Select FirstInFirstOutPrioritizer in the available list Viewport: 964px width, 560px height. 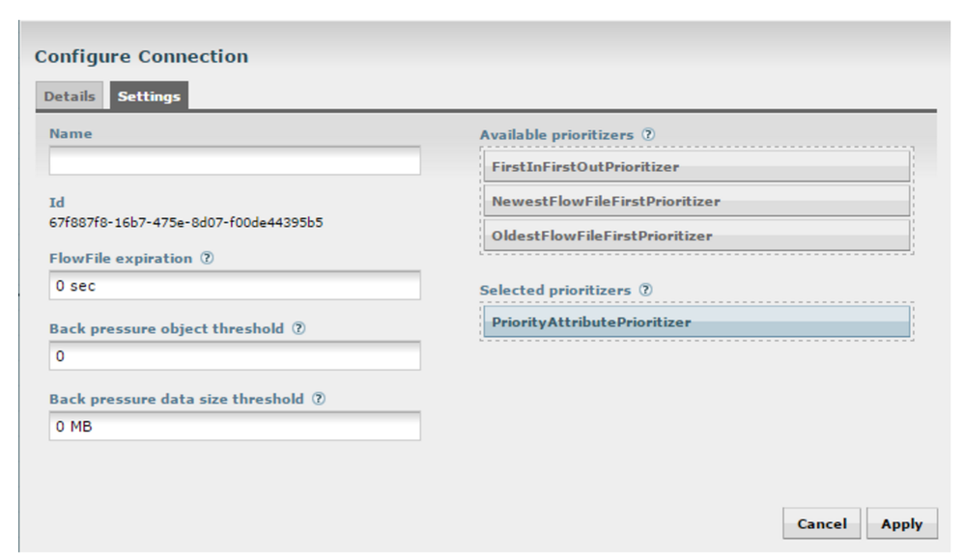pos(695,166)
